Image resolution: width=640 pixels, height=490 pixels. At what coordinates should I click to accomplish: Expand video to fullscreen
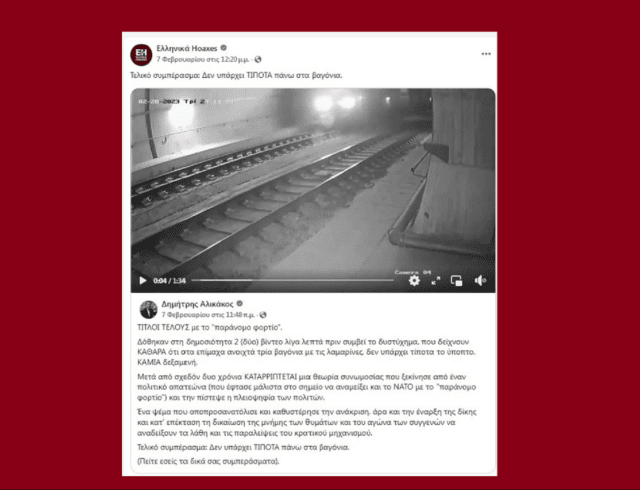click(436, 281)
